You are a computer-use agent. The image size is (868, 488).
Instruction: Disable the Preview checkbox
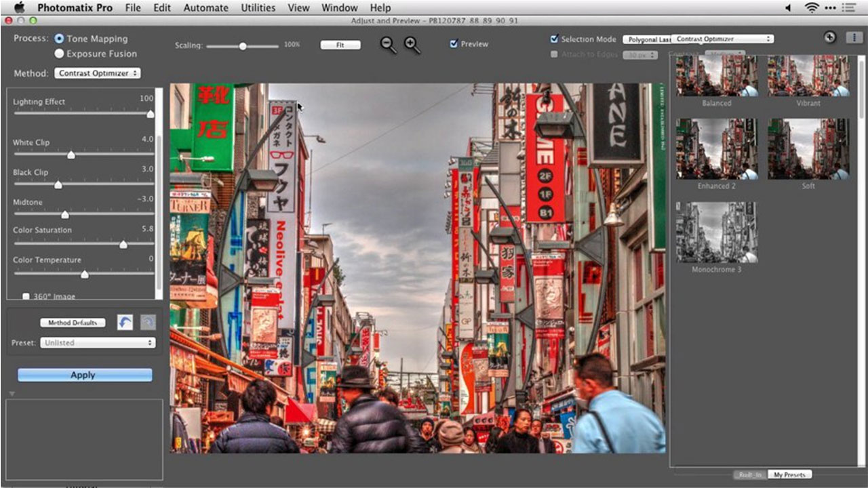tap(454, 44)
